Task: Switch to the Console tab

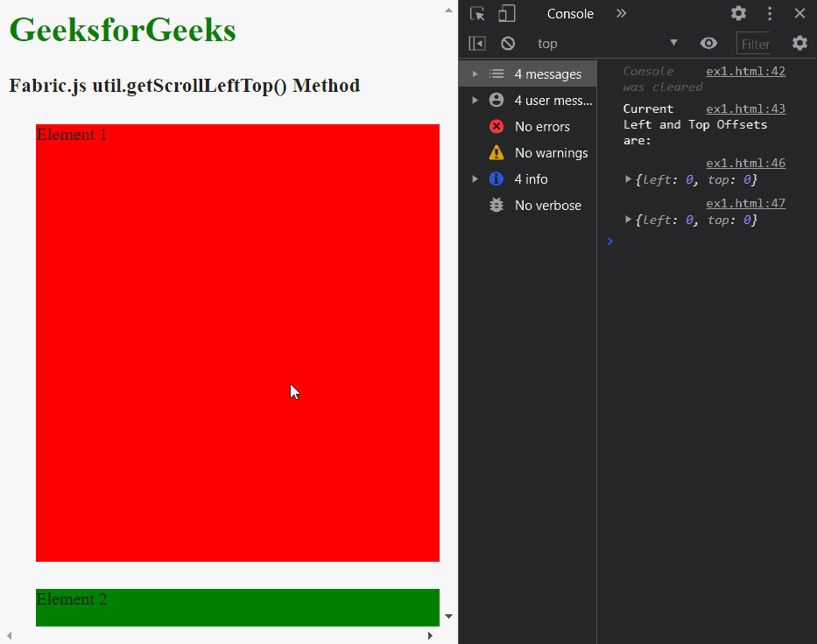Action: (570, 13)
